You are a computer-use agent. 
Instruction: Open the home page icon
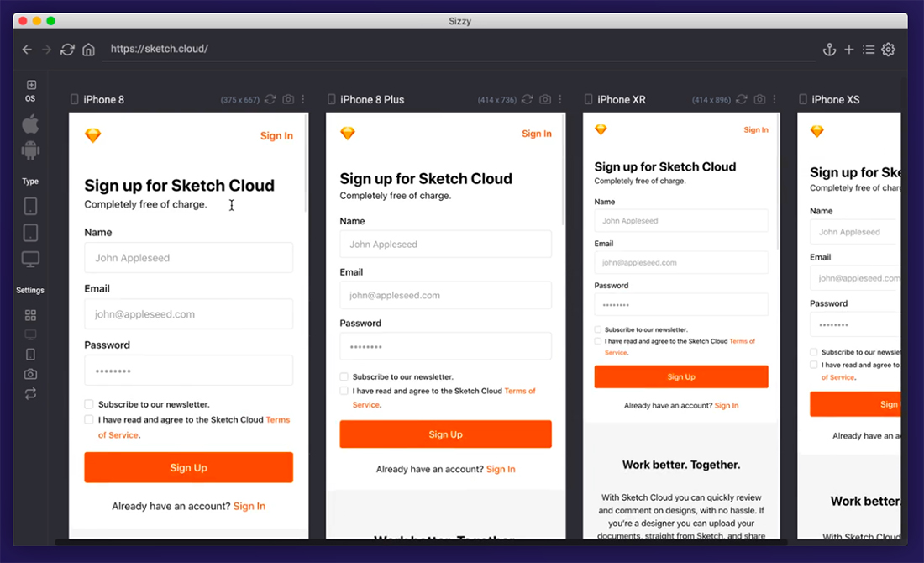[x=88, y=50]
